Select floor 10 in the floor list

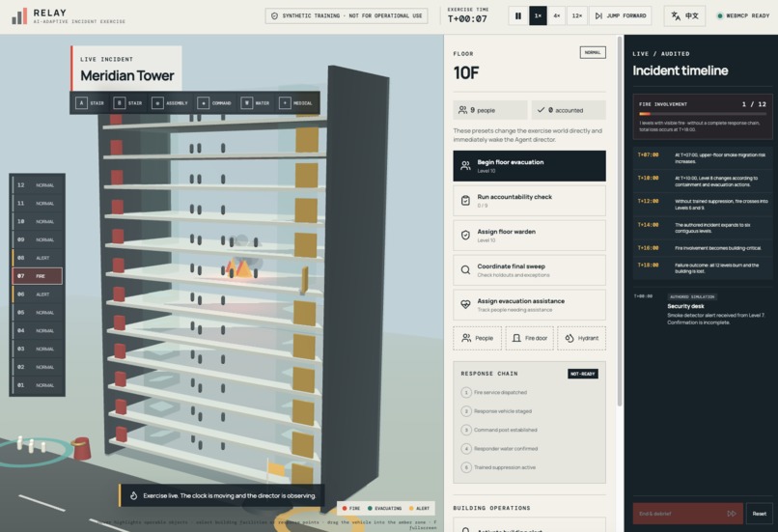[38, 221]
